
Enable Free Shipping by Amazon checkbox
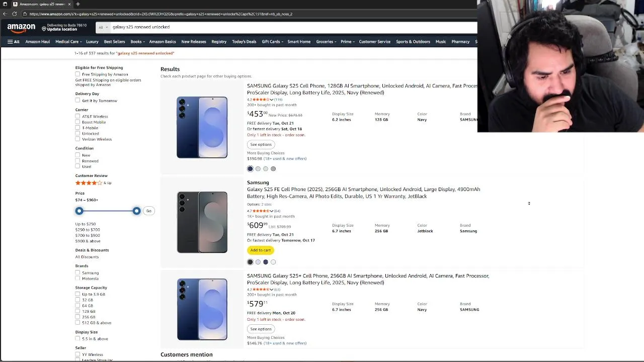click(78, 74)
